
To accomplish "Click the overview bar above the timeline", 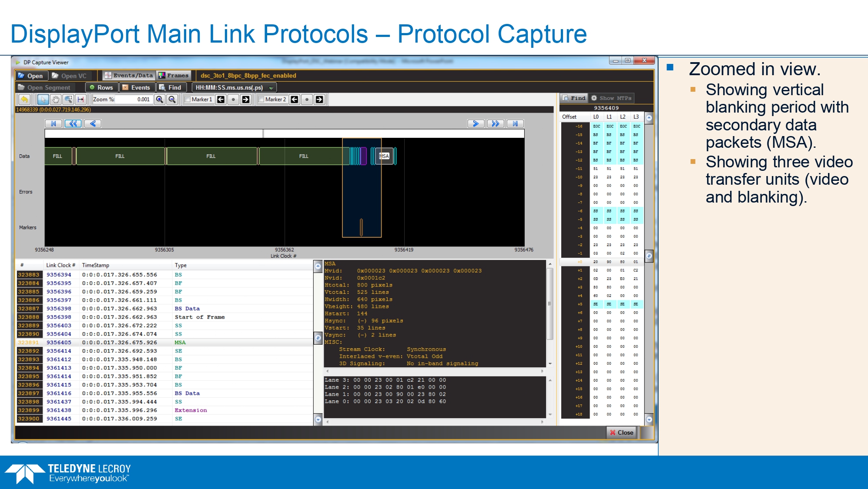I will [285, 133].
